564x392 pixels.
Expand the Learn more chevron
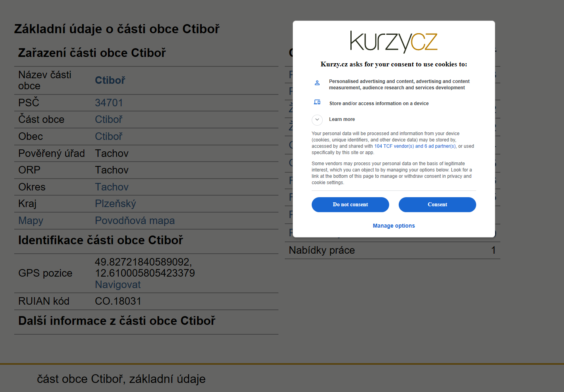[x=317, y=119]
